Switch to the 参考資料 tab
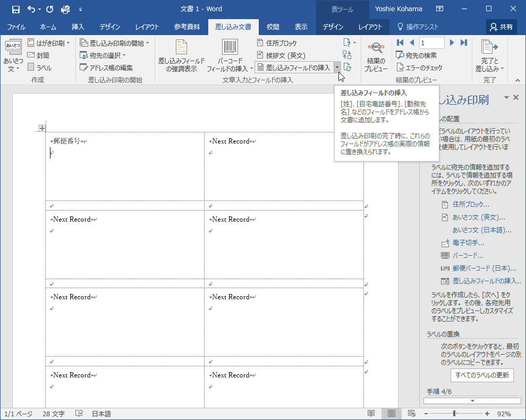Screen dimensions: 526x420 pos(187,27)
